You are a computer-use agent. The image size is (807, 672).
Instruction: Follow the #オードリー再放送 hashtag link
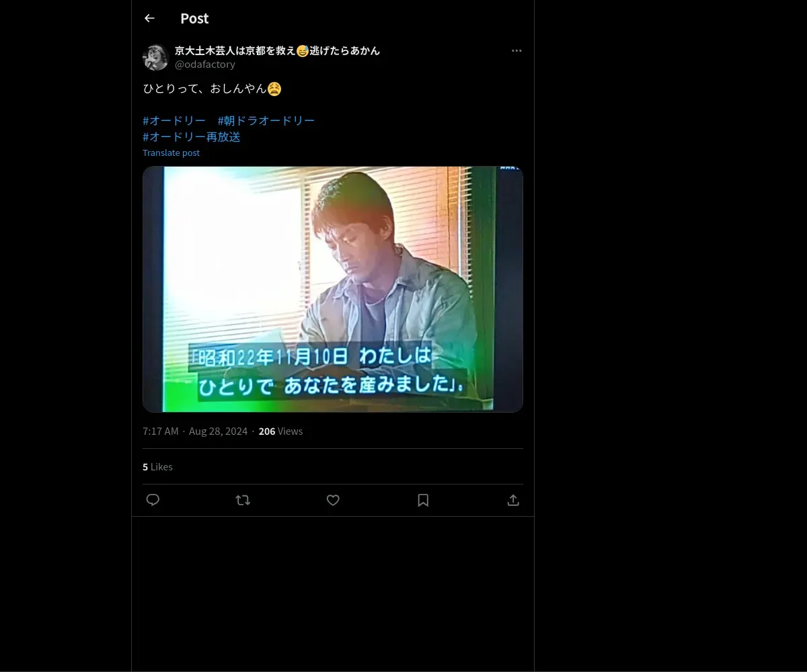(x=192, y=136)
